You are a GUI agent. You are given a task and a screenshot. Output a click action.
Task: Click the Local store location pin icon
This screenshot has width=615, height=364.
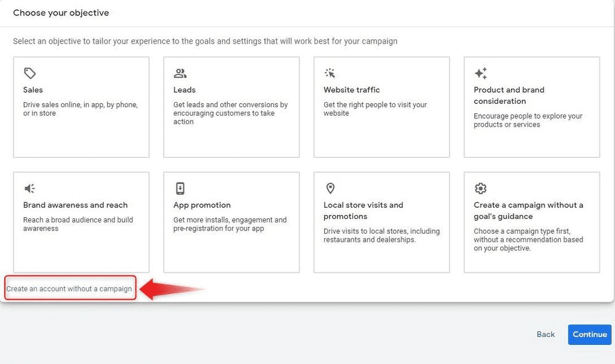point(330,189)
